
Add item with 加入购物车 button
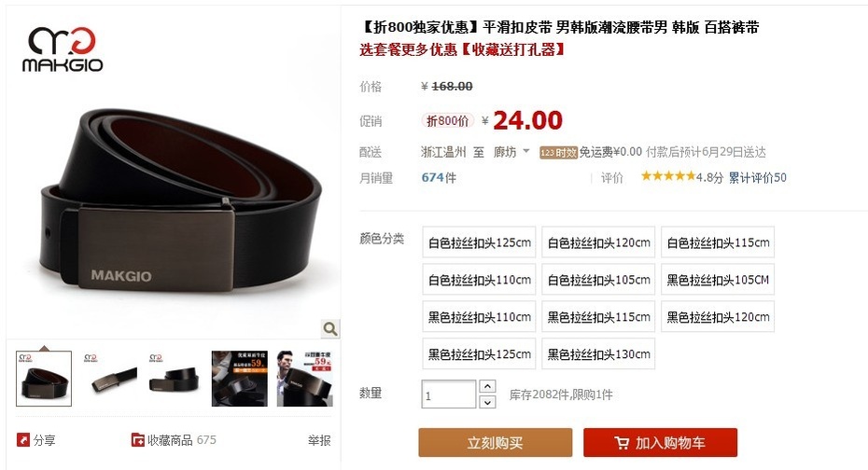point(661,442)
